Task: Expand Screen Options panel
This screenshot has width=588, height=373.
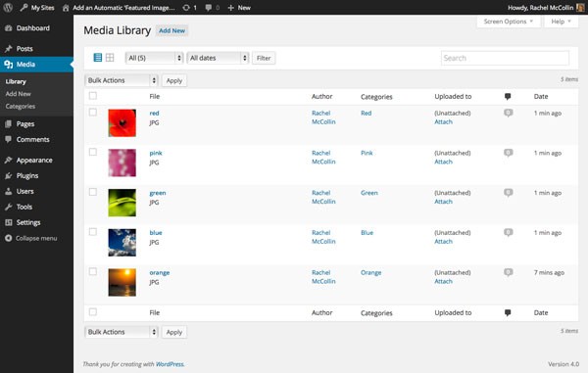Action: pyautogui.click(x=508, y=22)
